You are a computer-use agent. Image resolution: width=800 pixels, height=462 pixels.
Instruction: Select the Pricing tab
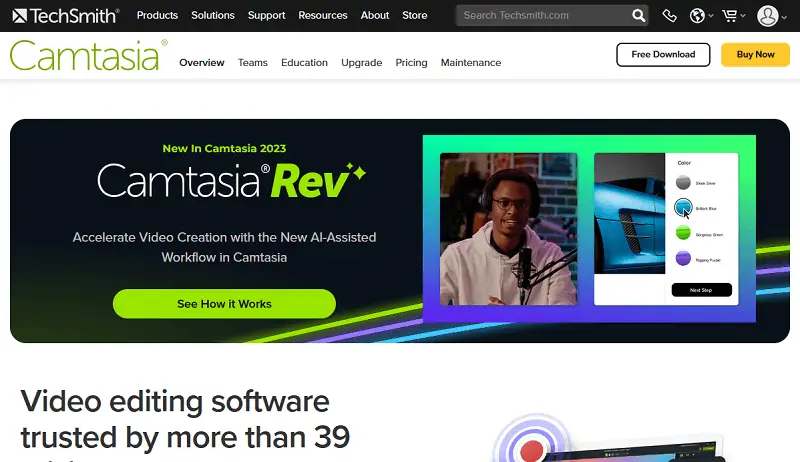pyautogui.click(x=411, y=62)
